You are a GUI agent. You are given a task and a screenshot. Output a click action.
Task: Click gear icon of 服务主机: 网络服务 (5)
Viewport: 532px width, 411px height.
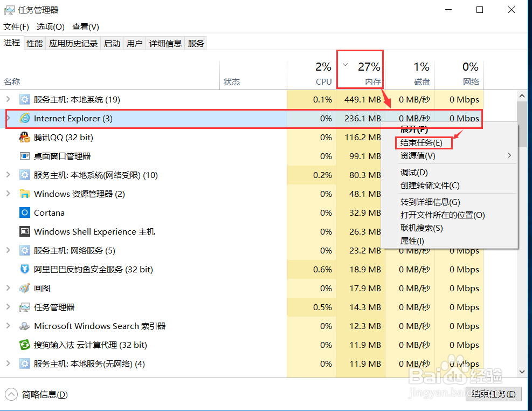pos(24,250)
